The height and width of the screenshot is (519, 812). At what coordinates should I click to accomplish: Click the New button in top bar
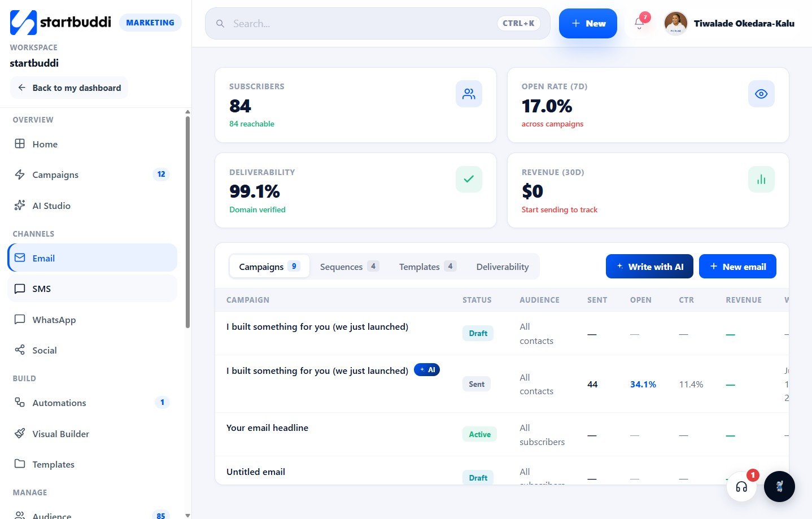click(x=588, y=23)
